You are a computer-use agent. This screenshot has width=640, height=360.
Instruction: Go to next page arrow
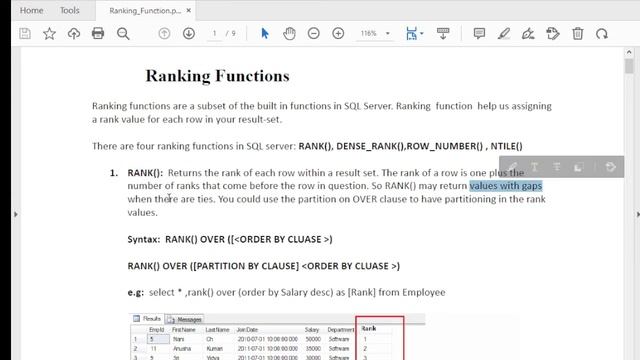click(x=189, y=33)
